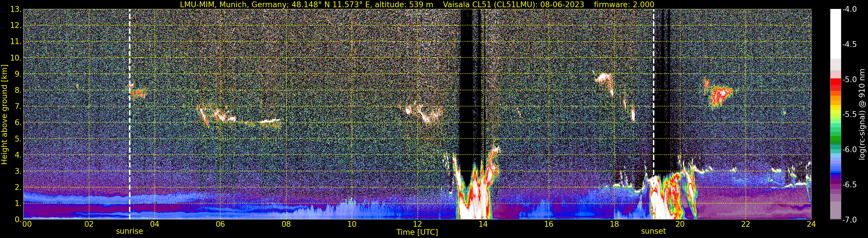This screenshot has height=238, width=868.
Task: Click the time axis tick '10'
Action: 352,224
